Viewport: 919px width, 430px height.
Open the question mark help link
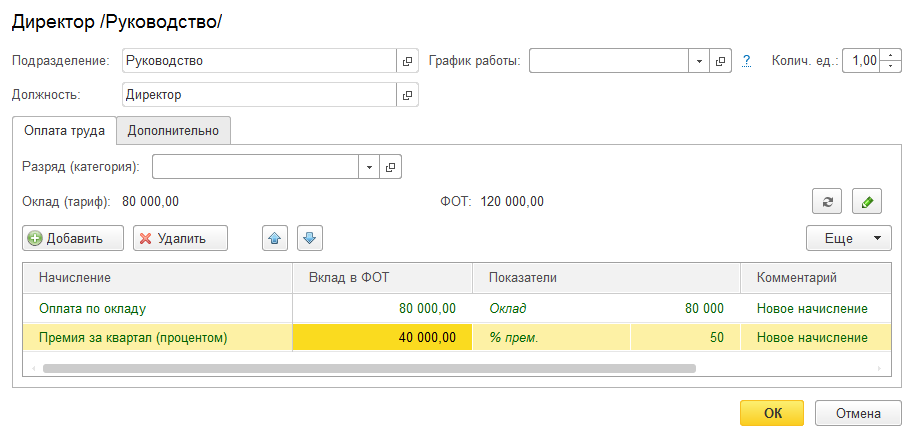pos(746,61)
